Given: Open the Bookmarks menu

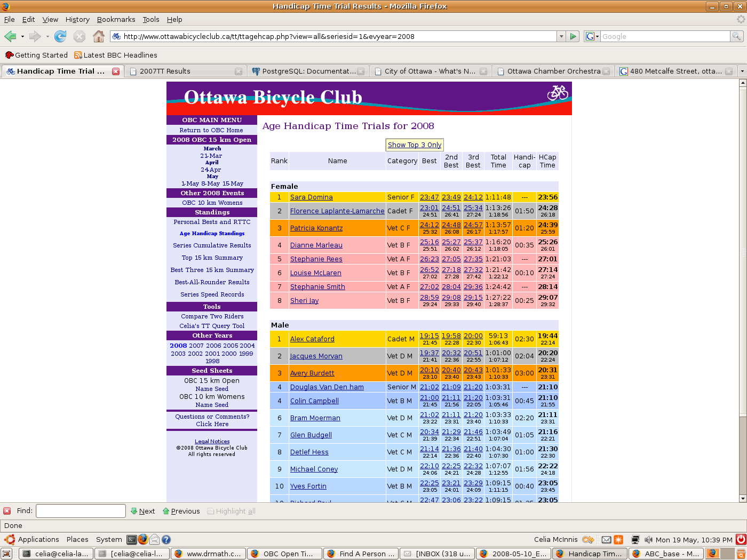Looking at the screenshot, I should tap(116, 19).
